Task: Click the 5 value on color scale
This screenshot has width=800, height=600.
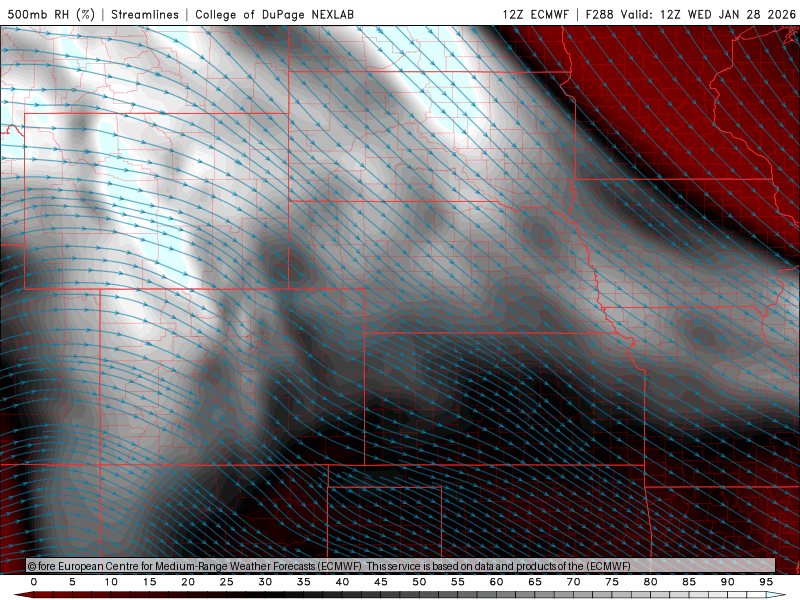Action: coord(72,582)
